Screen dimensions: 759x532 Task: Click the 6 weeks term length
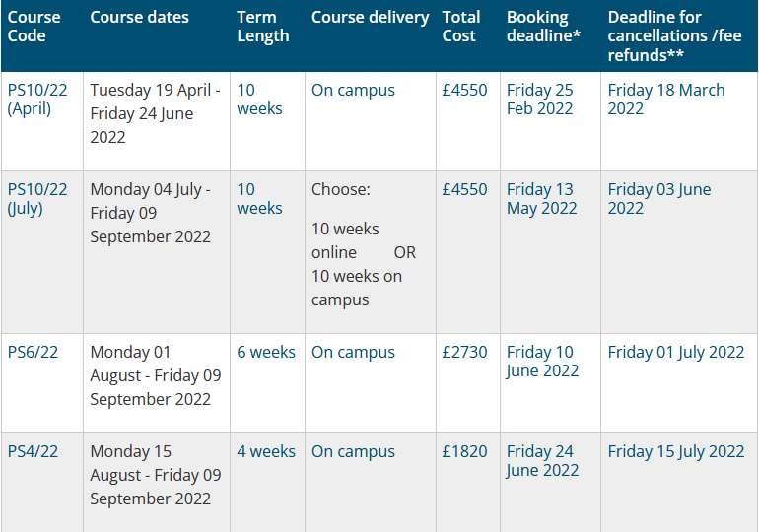(x=266, y=352)
